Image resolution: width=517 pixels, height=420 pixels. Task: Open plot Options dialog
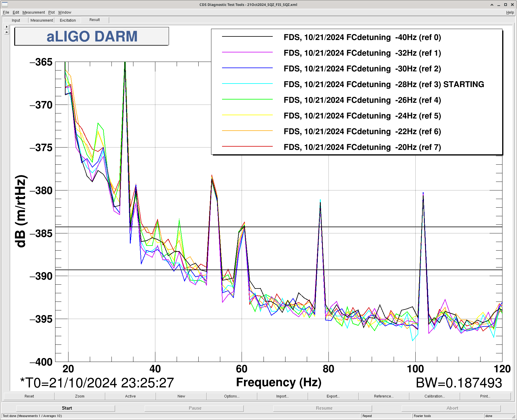click(232, 396)
